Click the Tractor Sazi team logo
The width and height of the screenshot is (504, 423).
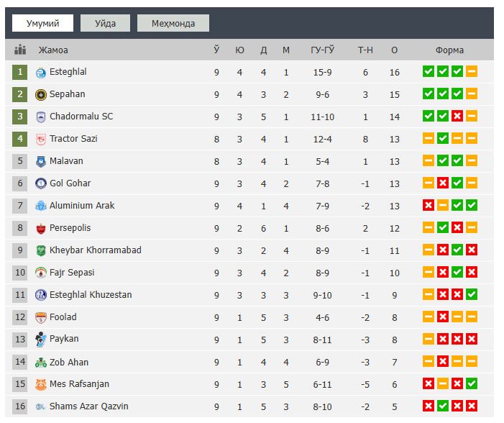pos(41,139)
